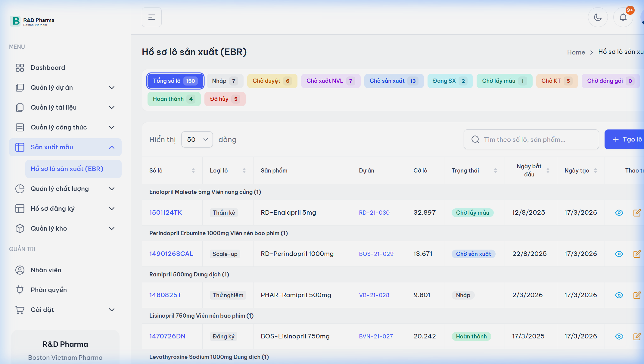Click edit icon for lot 1501124TK
The width and height of the screenshot is (644, 364).
[637, 213]
